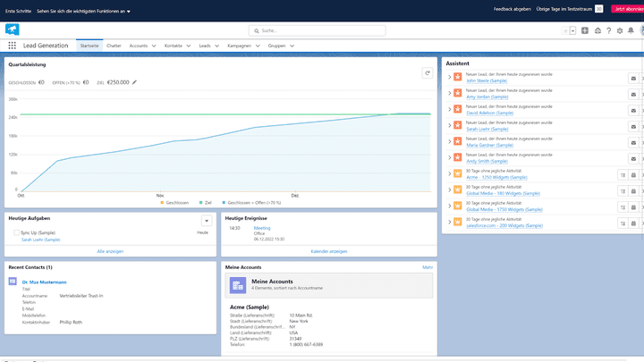
Task: Click the refresh icon in Quartalsleistung
Action: (428, 73)
